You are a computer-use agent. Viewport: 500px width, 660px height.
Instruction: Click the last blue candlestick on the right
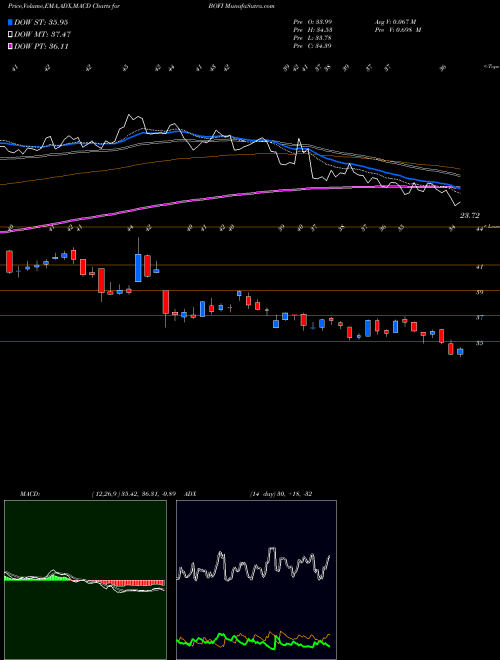[460, 352]
